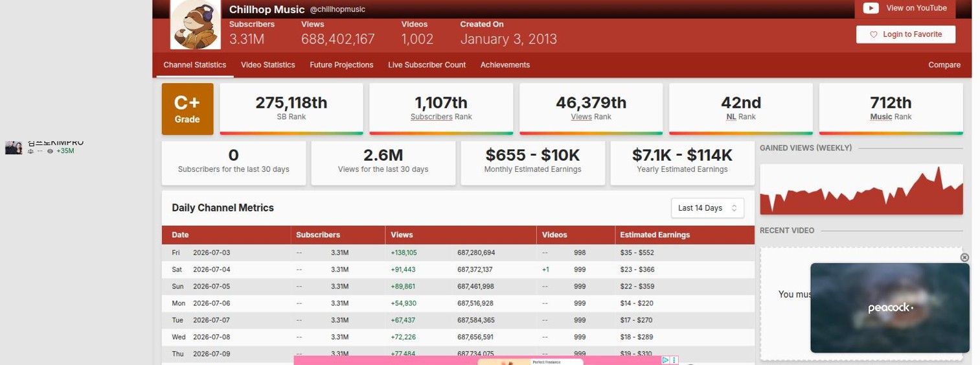Open the Live Subscriber Count tab
This screenshot has height=365, width=980.
(x=427, y=65)
